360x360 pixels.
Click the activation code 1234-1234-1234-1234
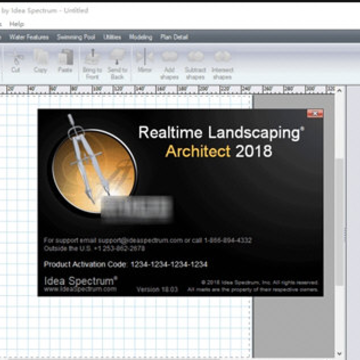tap(169, 265)
